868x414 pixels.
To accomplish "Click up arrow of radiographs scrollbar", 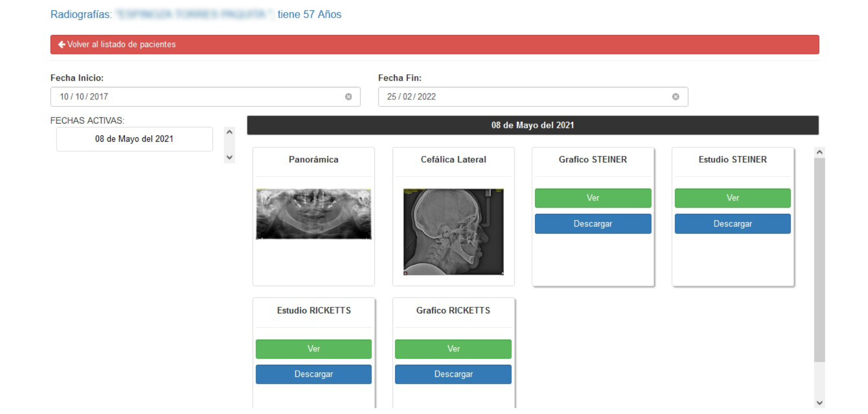I will point(820,152).
